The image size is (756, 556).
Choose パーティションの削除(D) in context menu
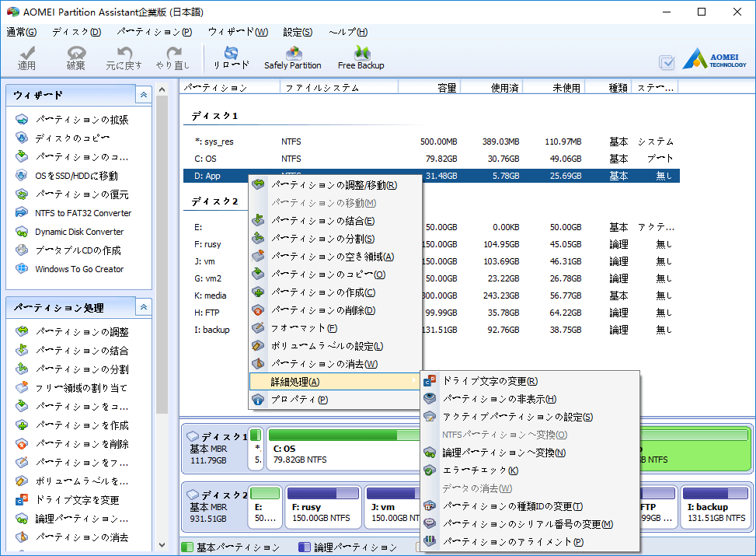[x=335, y=310]
